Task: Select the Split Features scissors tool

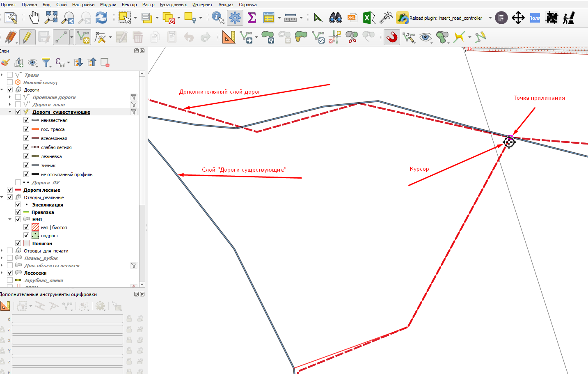Action: point(352,37)
